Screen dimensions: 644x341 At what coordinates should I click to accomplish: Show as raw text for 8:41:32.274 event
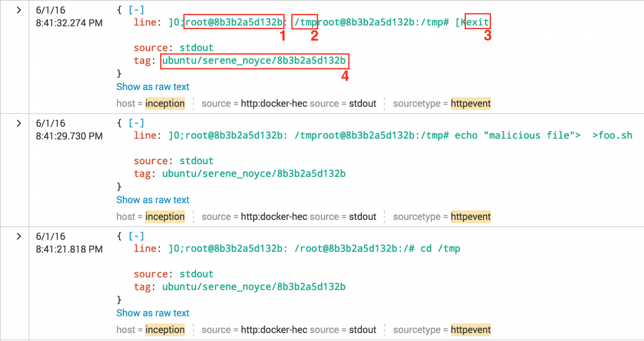153,87
